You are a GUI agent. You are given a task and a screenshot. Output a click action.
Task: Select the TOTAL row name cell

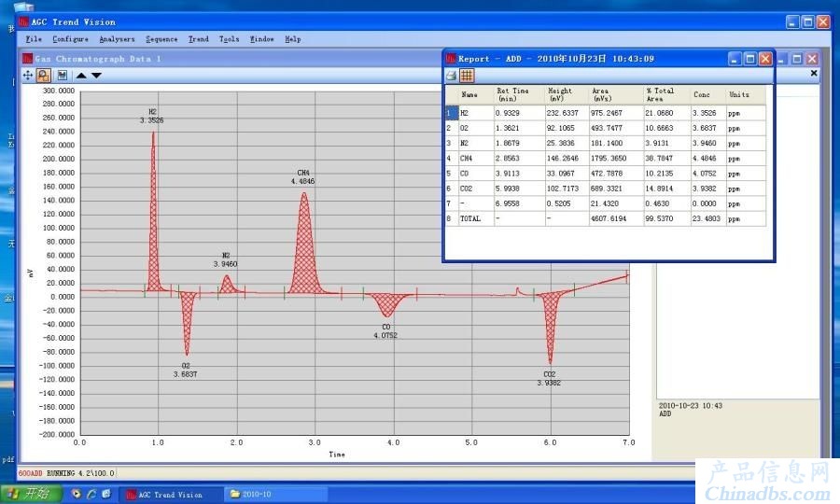pyautogui.click(x=476, y=218)
